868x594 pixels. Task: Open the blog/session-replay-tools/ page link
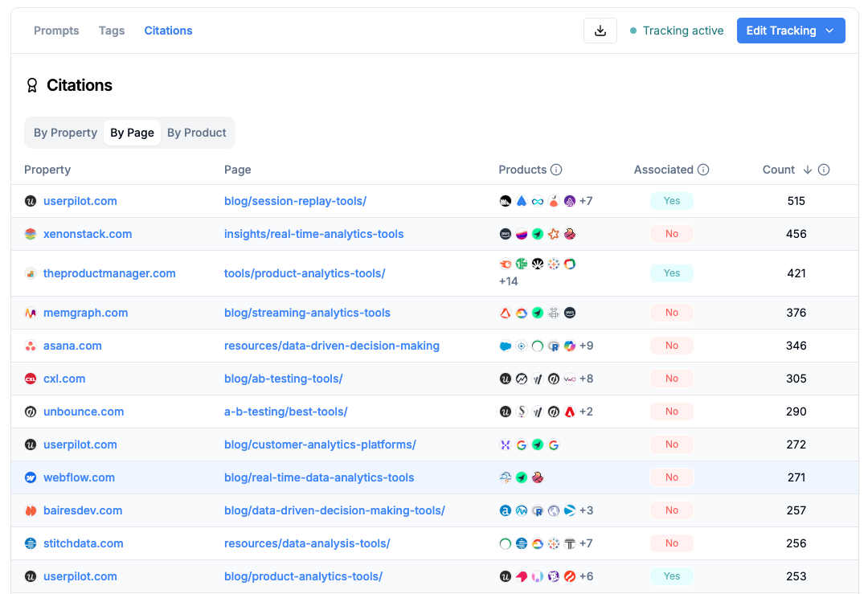point(295,201)
